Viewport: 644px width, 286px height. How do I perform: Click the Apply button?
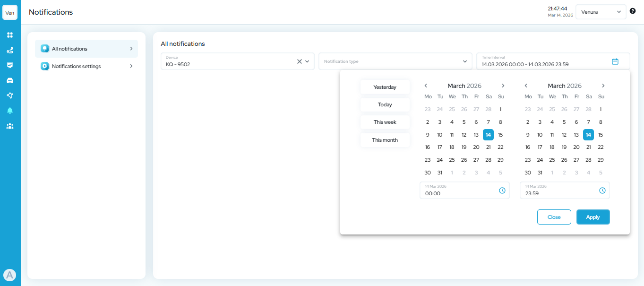(593, 217)
